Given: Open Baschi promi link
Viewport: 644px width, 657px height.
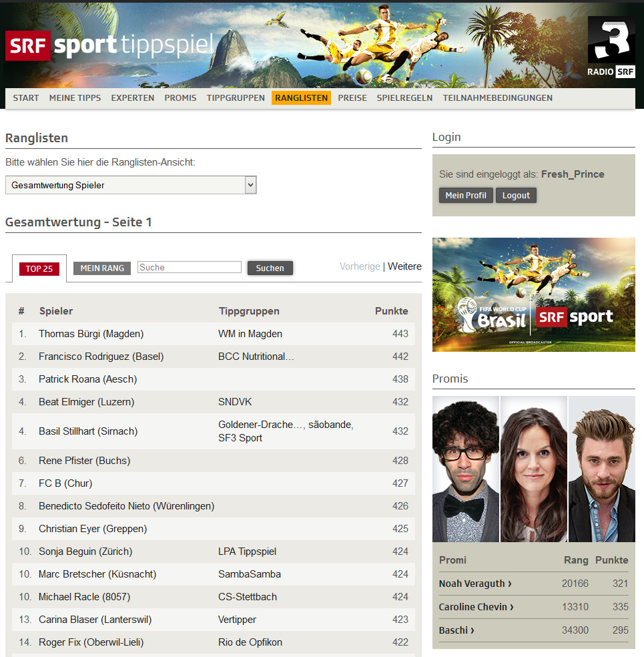Looking at the screenshot, I should (456, 630).
